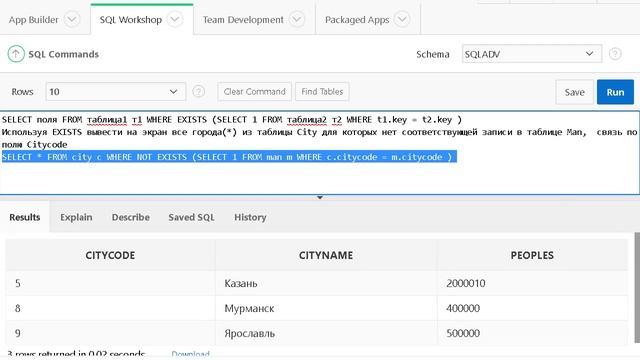Open help icon next to Rows selector
This screenshot has height=360, width=640.
(x=198, y=91)
